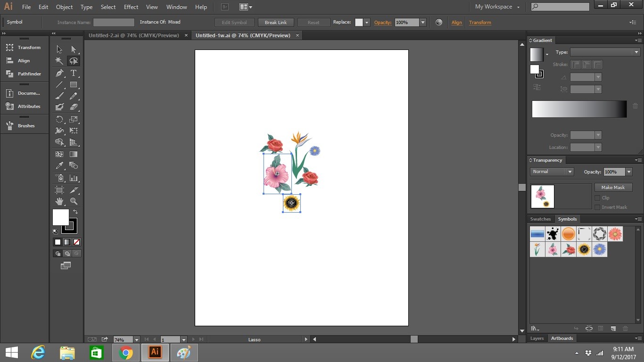Select the Type tool
This screenshot has width=644, height=362.
(74, 73)
